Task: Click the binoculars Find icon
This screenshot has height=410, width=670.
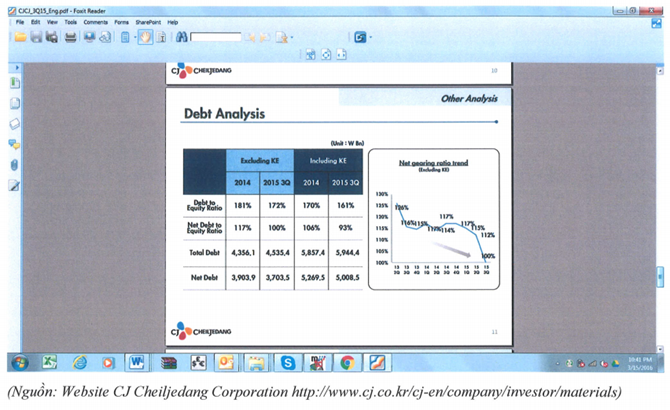Action: 182,37
